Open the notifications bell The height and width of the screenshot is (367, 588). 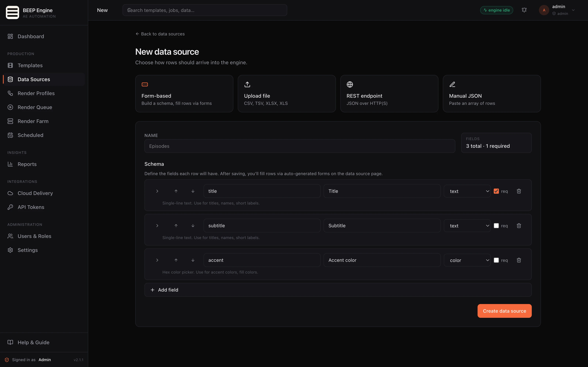[x=524, y=10]
